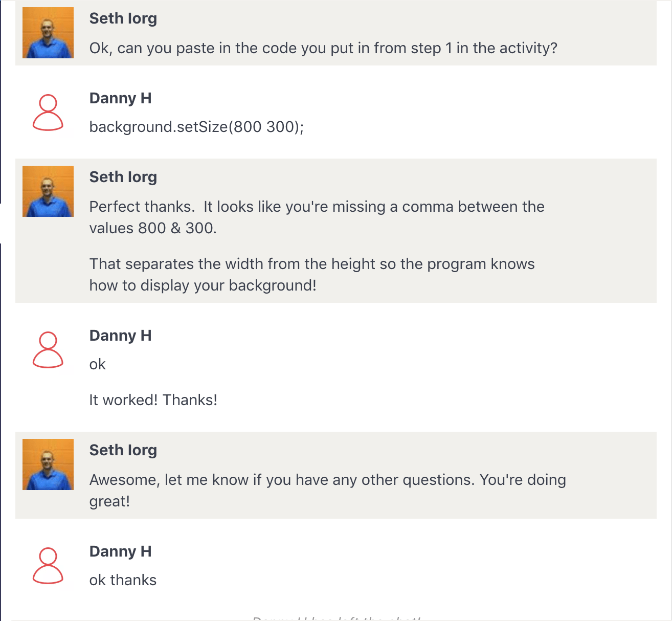Image resolution: width=672 pixels, height=621 pixels.
Task: Click the Danny H name above the setSize code
Action: tap(121, 98)
